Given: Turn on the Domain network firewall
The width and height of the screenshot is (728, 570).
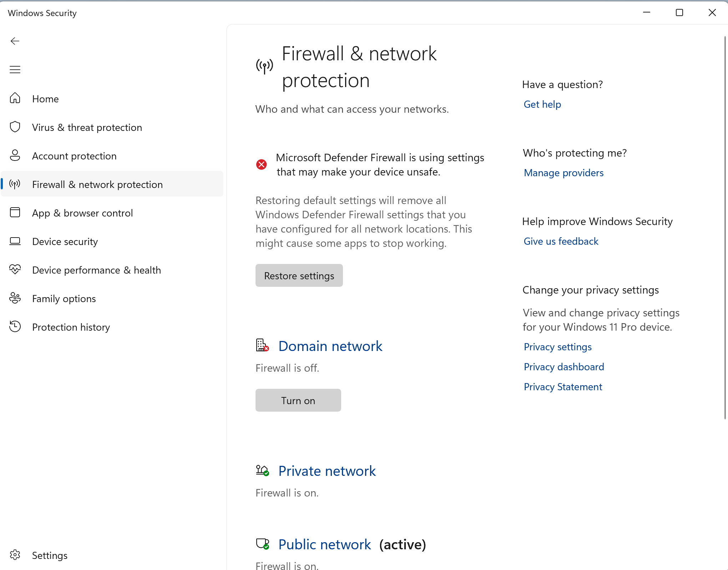Looking at the screenshot, I should 298,400.
